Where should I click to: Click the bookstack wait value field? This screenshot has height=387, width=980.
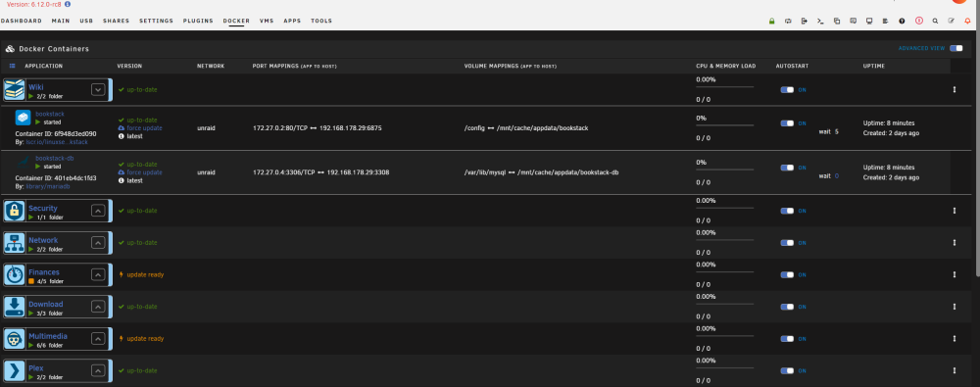[x=836, y=132]
